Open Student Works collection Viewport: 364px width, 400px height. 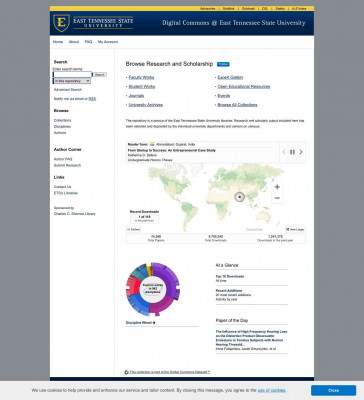[142, 86]
